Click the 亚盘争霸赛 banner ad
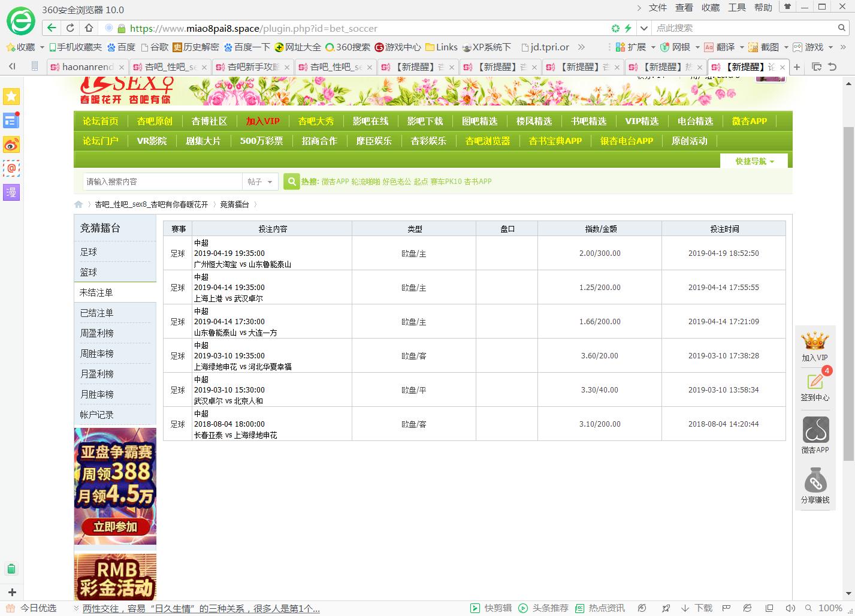Screen dimensions: 855x616 (115, 486)
